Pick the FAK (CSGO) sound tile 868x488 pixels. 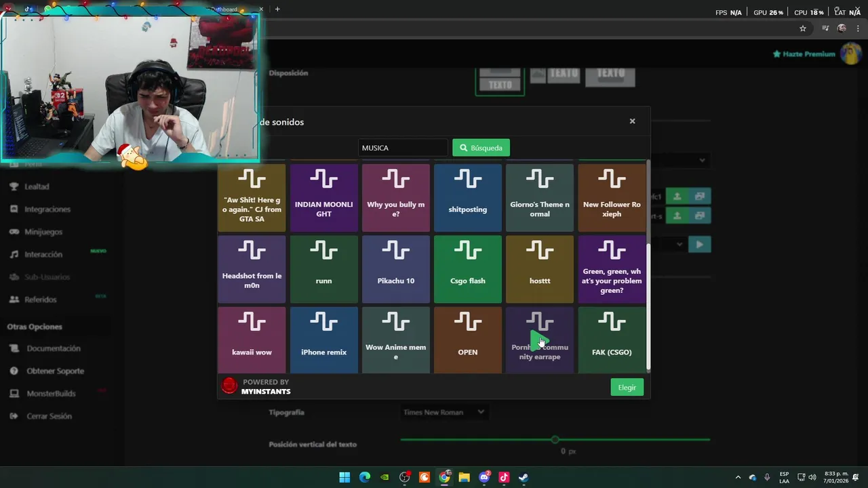point(611,340)
